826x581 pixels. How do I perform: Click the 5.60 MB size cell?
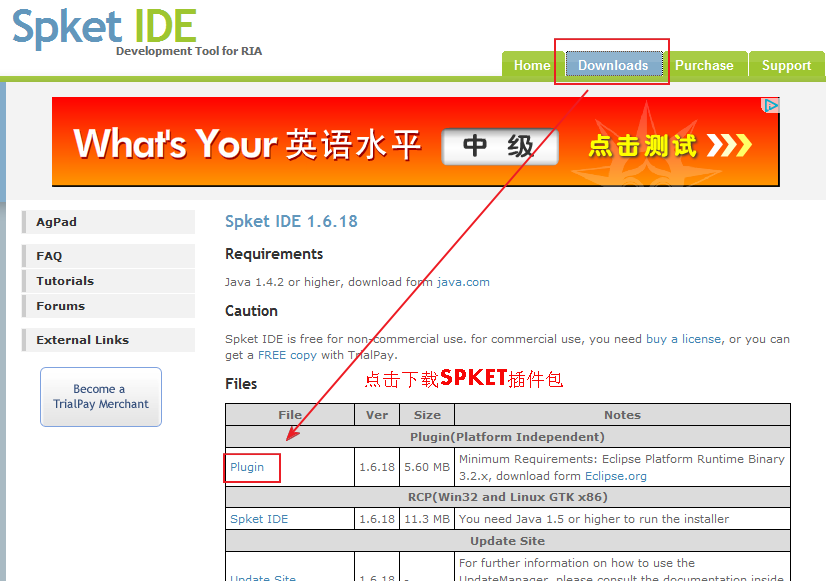[427, 467]
